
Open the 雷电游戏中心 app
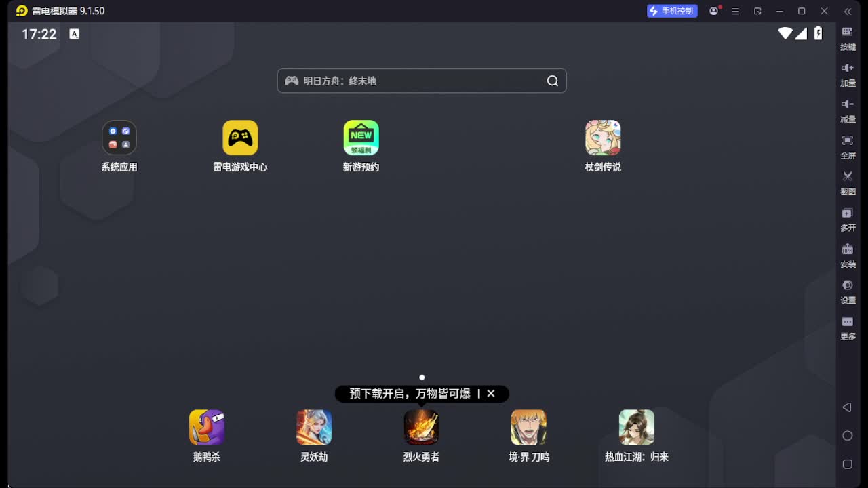pyautogui.click(x=240, y=138)
